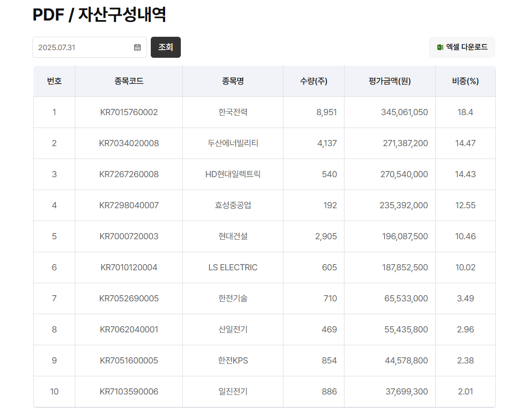
Task: Click the quantity value 854
Action: 329,361
